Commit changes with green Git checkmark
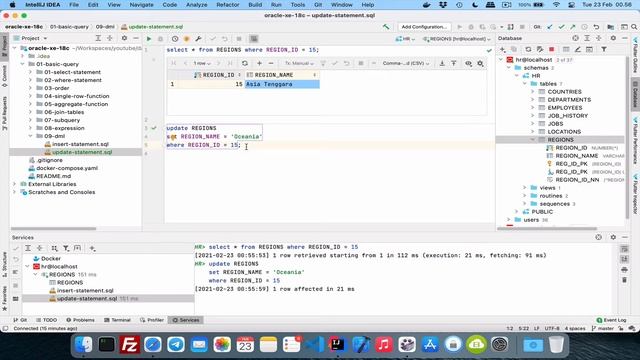640x360 pixels. coord(562,27)
